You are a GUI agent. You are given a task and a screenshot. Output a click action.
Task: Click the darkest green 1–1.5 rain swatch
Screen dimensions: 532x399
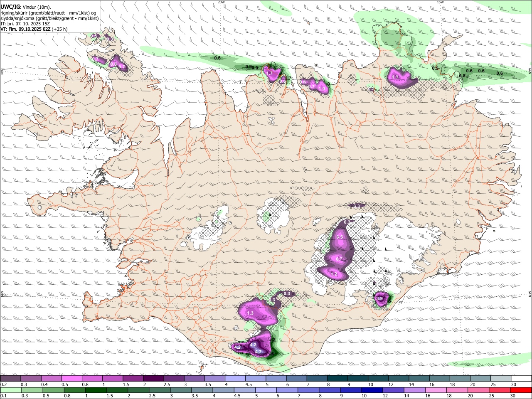(96, 390)
